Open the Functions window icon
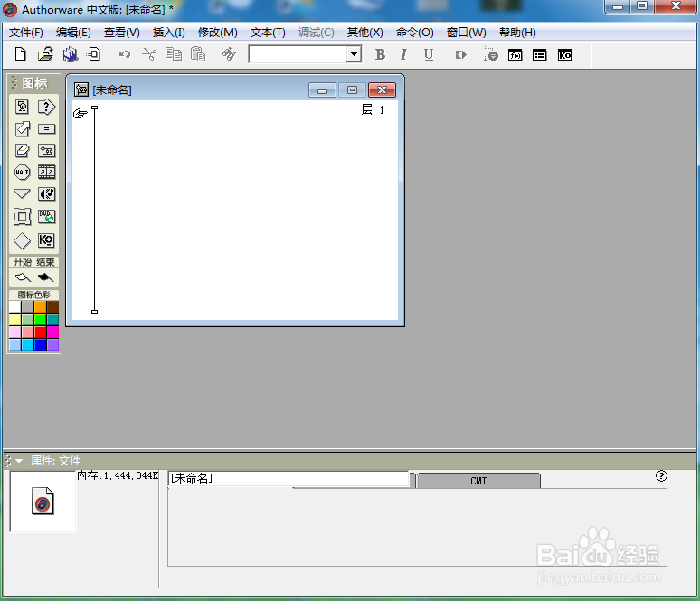The image size is (700, 601). click(x=516, y=55)
